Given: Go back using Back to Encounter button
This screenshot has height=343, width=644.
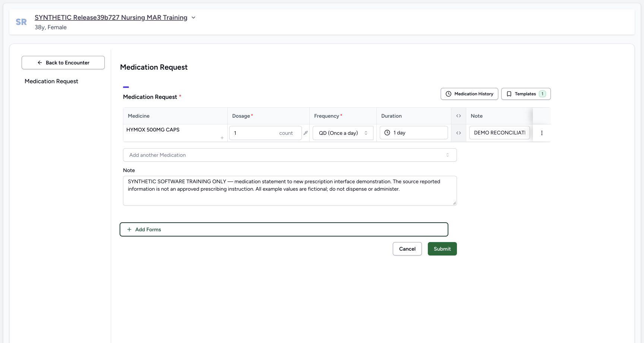Looking at the screenshot, I should click(x=63, y=63).
